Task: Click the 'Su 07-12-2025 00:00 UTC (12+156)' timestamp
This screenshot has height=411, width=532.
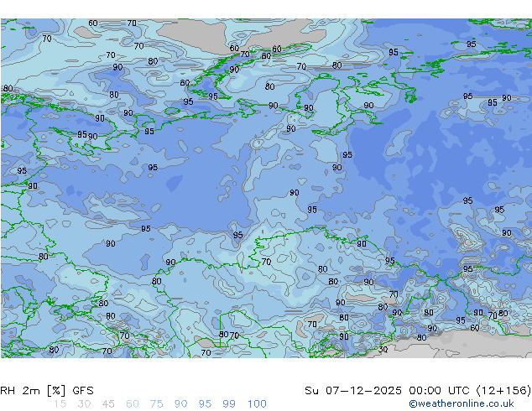Action: [418, 391]
